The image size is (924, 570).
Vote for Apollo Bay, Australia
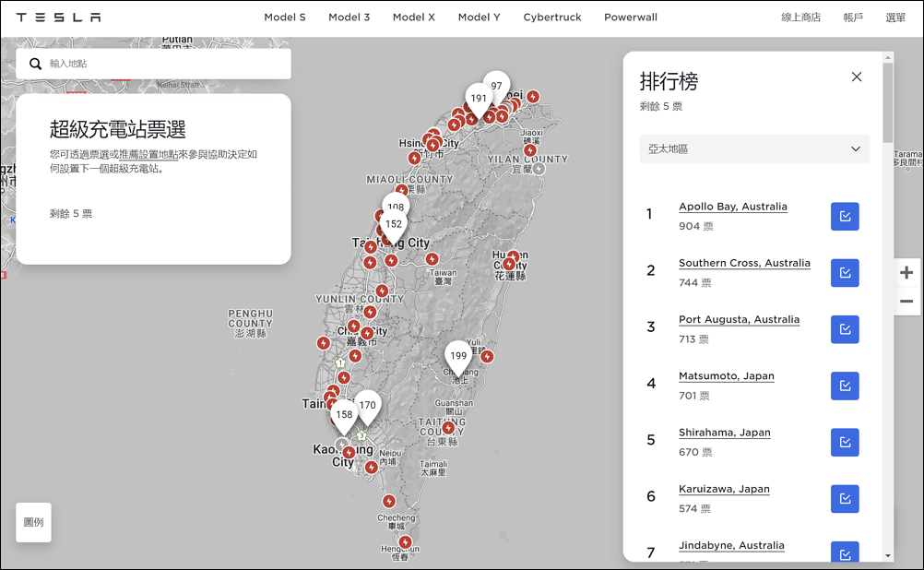[845, 217]
